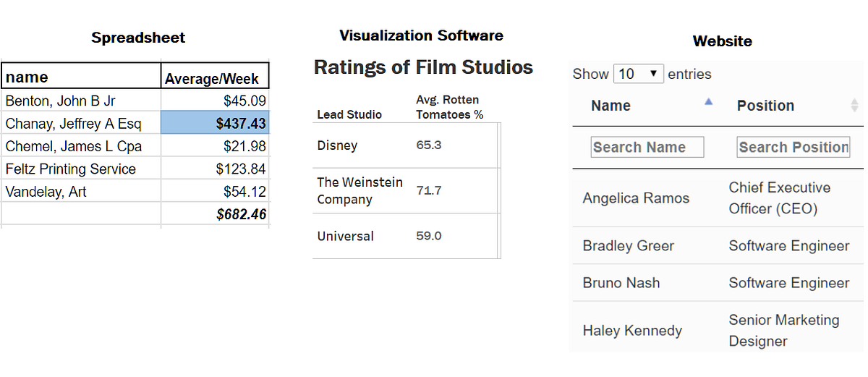This screenshot has width=868, height=377.
Task: Click the Average/Week header cell
Action: coord(215,77)
